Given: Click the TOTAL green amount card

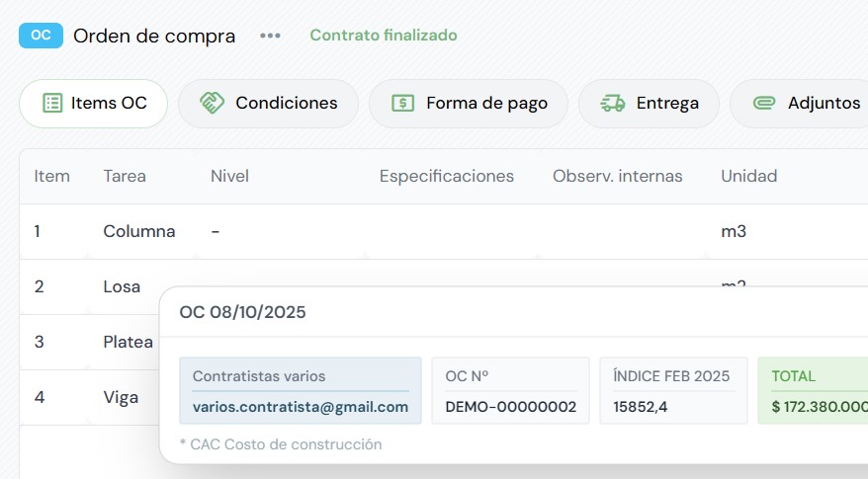Looking at the screenshot, I should click(x=812, y=391).
